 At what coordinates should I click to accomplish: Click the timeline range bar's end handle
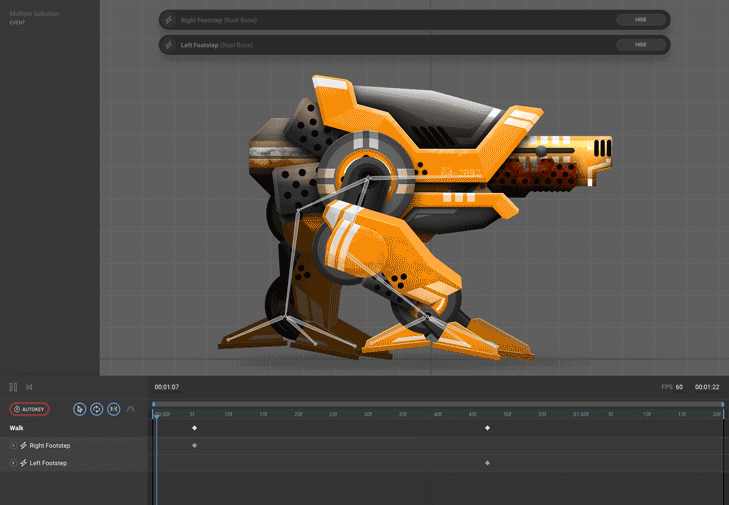coord(723,404)
